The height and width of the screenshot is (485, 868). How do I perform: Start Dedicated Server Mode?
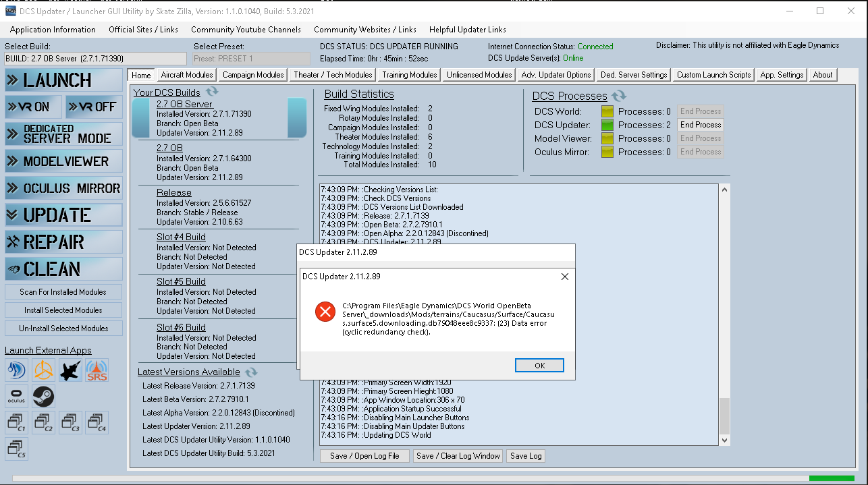[63, 134]
